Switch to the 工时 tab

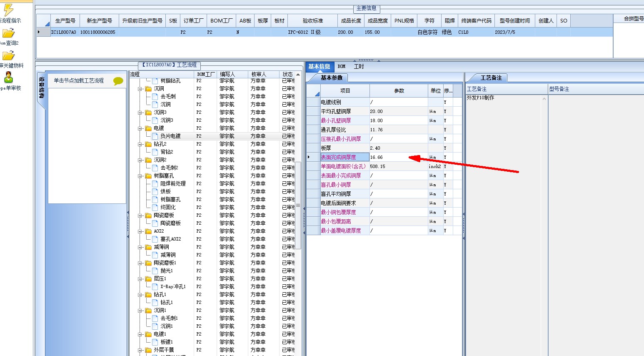point(359,67)
